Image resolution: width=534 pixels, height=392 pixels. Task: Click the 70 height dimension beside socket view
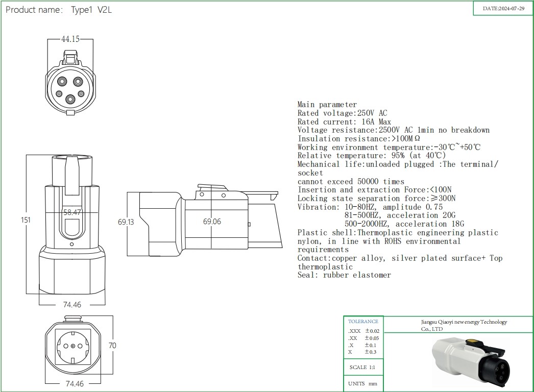pyautogui.click(x=112, y=346)
